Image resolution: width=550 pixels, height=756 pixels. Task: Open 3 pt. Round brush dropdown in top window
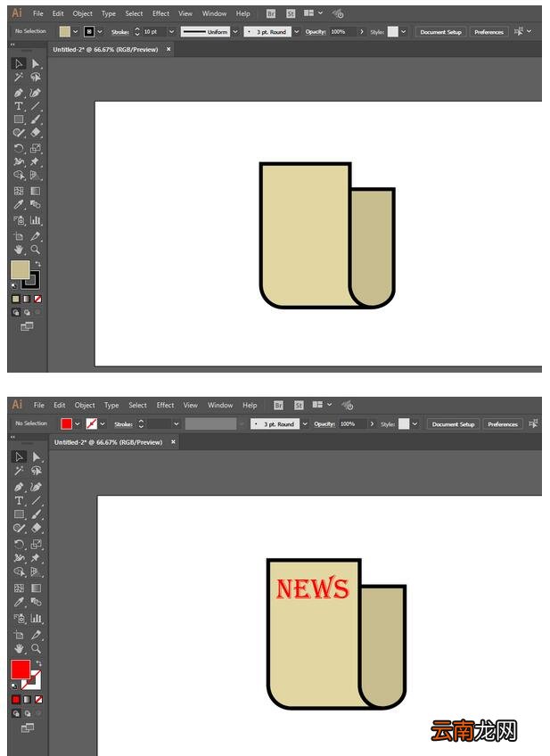pos(297,32)
